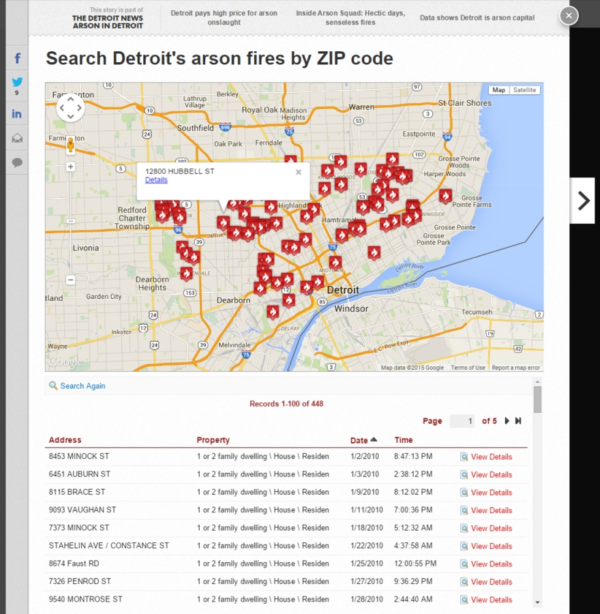Close the 12800 Hubbell St info popup
Image resolution: width=600 pixels, height=614 pixels.
pyautogui.click(x=297, y=172)
